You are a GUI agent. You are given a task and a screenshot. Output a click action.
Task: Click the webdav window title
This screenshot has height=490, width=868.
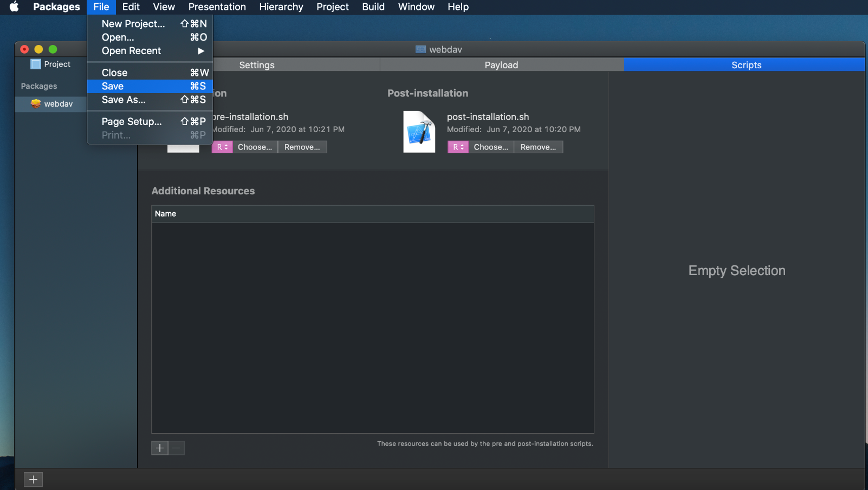click(445, 49)
